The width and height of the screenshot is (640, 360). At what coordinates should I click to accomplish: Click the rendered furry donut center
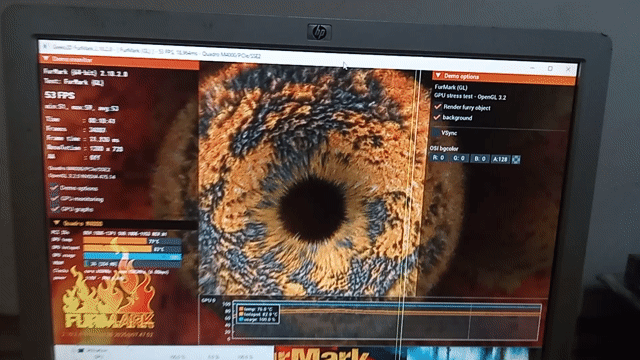pyautogui.click(x=312, y=210)
